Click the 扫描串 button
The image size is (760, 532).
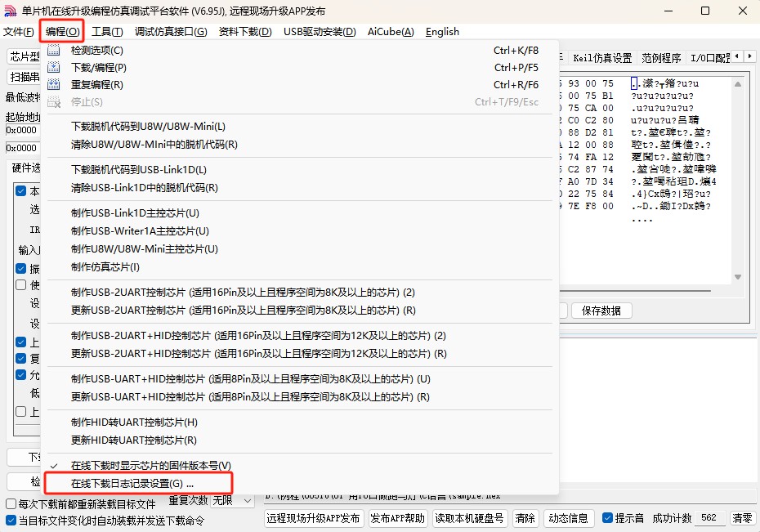25,77
